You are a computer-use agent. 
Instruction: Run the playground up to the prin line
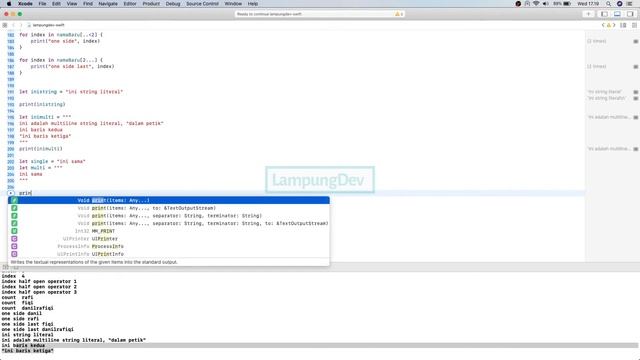(x=11, y=193)
